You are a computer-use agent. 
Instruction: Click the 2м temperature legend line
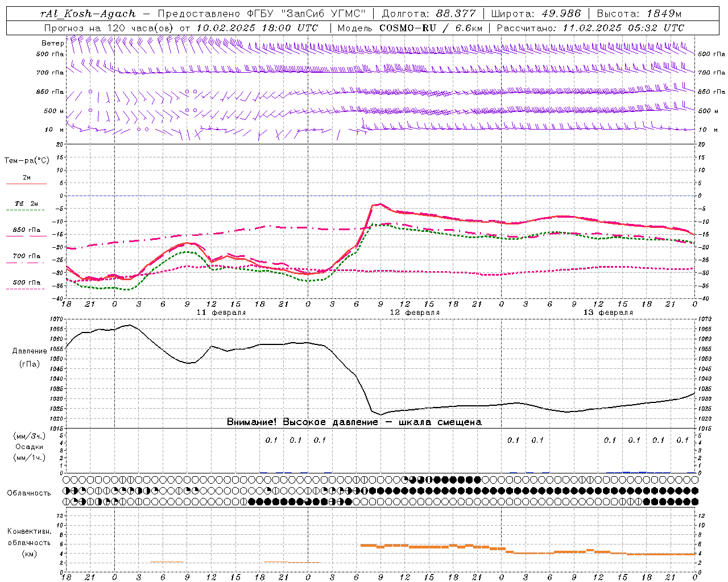pyautogui.click(x=26, y=184)
